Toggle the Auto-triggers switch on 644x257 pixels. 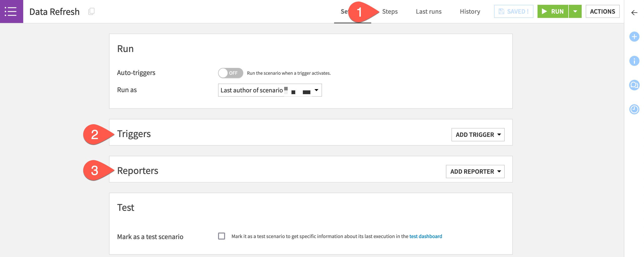click(230, 73)
